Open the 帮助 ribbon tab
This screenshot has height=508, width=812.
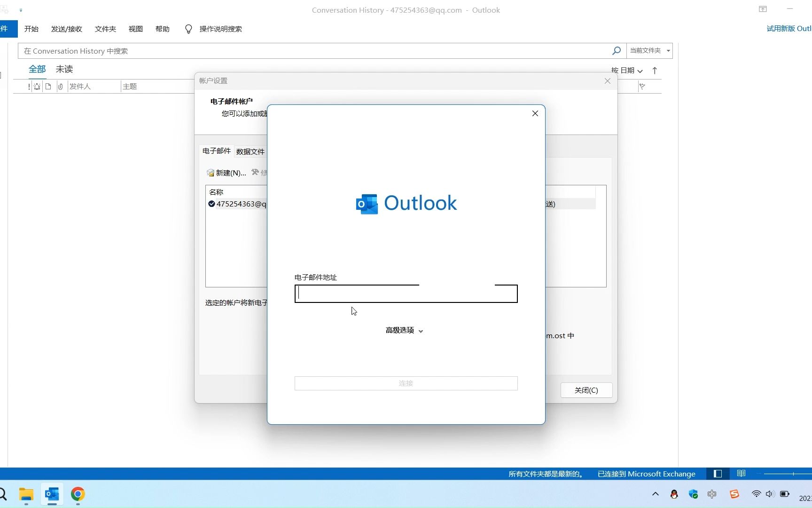162,29
